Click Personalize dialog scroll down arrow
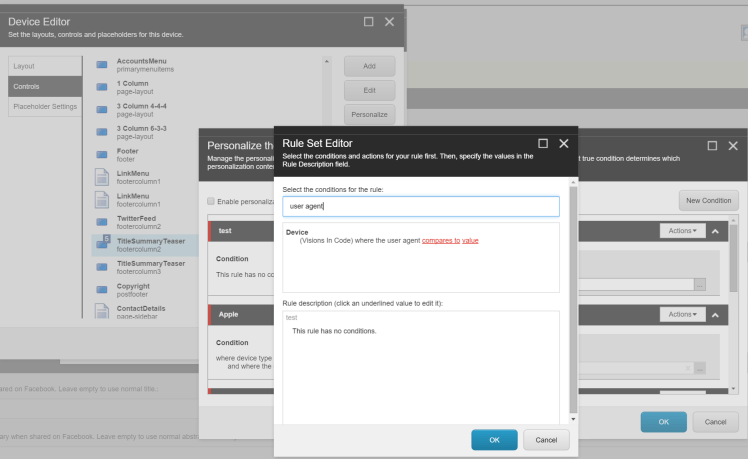748x459 pixels. [x=733, y=389]
